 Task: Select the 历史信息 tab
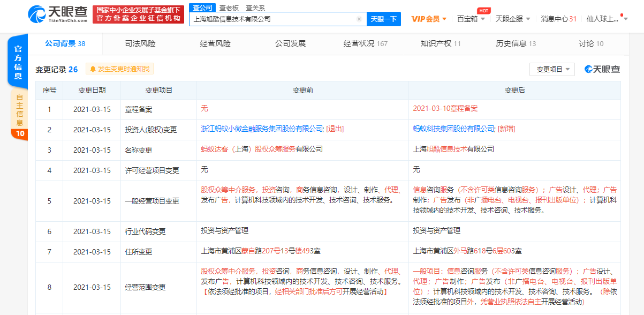(x=516, y=43)
